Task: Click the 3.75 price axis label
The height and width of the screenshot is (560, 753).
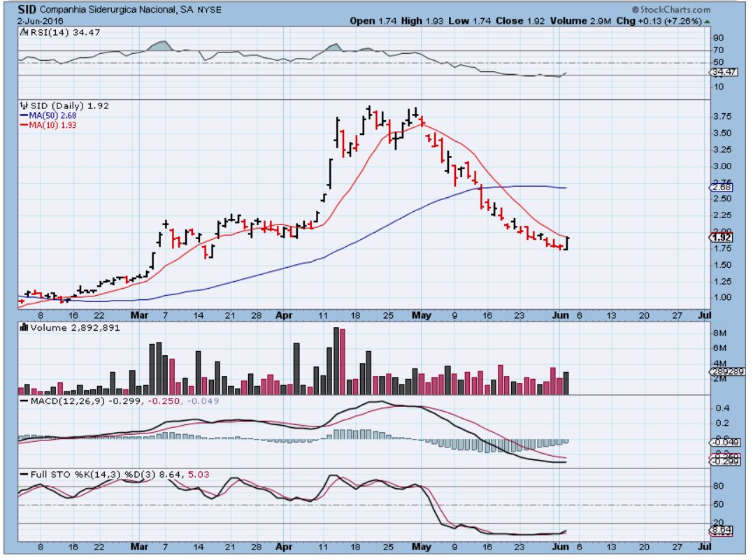Action: click(722, 117)
